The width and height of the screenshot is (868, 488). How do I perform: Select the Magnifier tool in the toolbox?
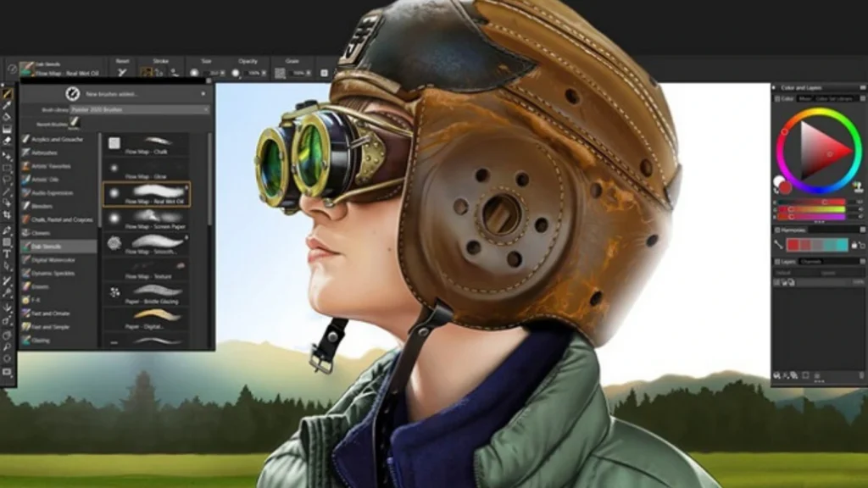tap(8, 346)
